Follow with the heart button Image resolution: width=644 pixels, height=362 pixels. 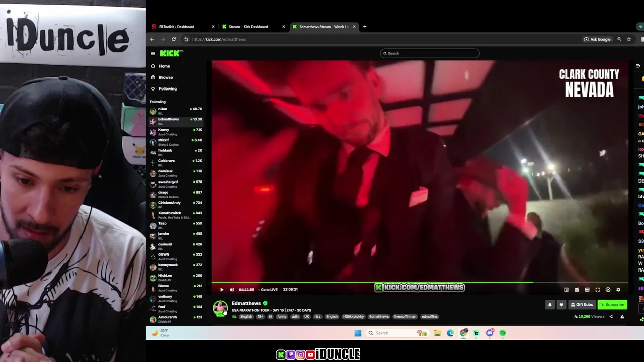click(x=561, y=305)
